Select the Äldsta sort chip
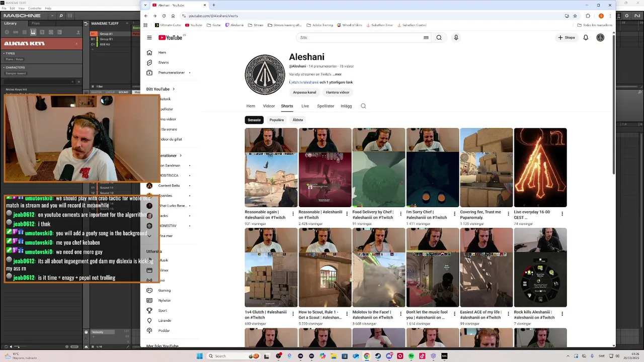This screenshot has height=362, width=644. pos(298,120)
